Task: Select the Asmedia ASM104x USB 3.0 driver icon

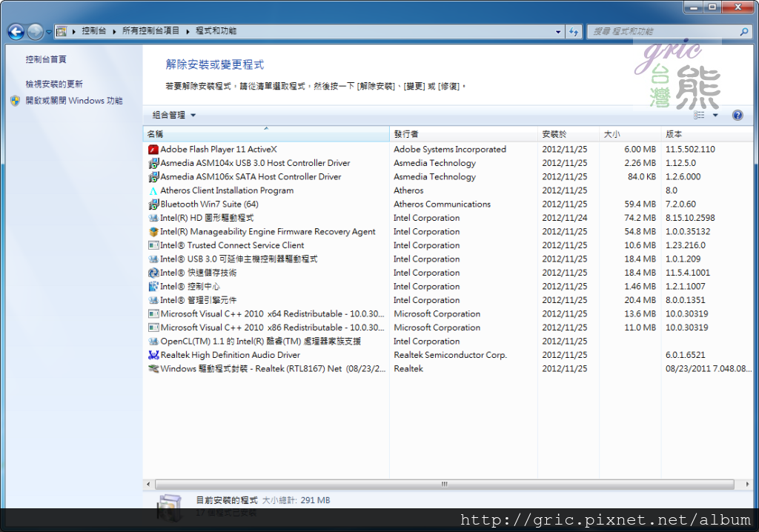Action: coord(153,163)
